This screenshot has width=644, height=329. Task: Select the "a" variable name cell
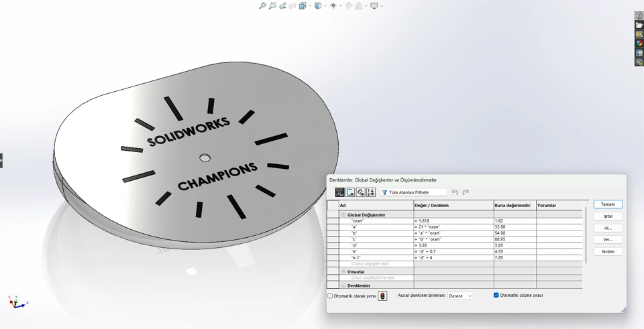click(376, 227)
